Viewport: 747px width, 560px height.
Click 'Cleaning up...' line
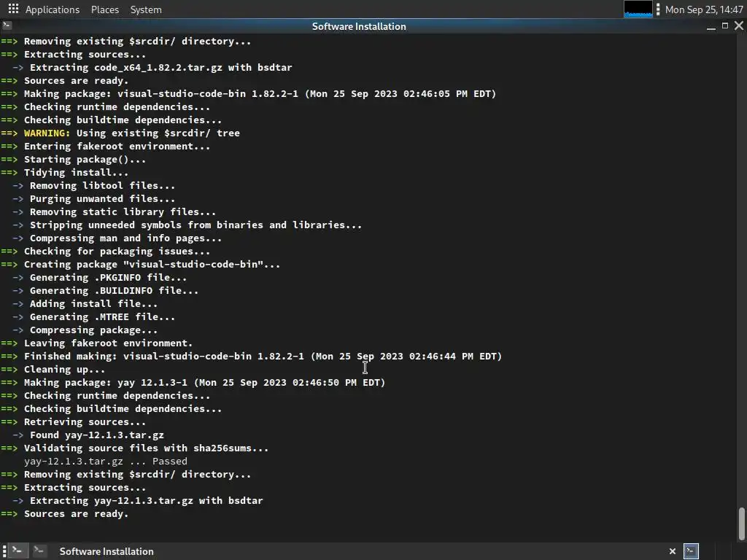pyautogui.click(x=64, y=370)
